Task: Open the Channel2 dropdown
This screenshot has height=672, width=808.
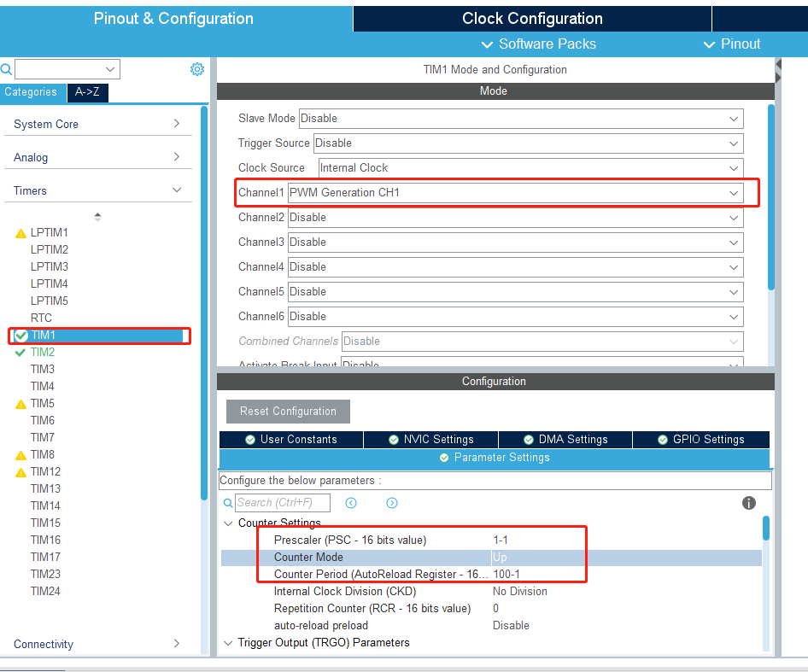Action: (515, 218)
